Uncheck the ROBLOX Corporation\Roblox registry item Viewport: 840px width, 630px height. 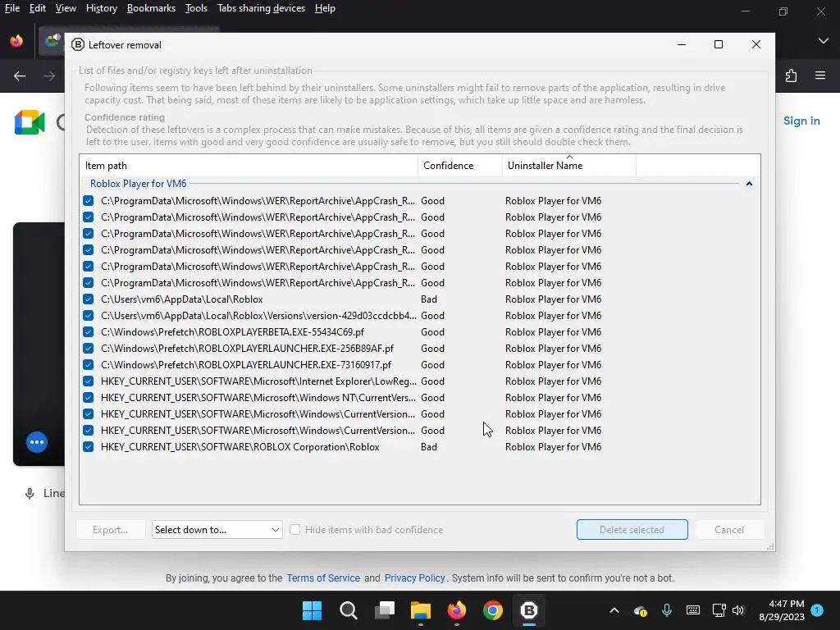[89, 447]
